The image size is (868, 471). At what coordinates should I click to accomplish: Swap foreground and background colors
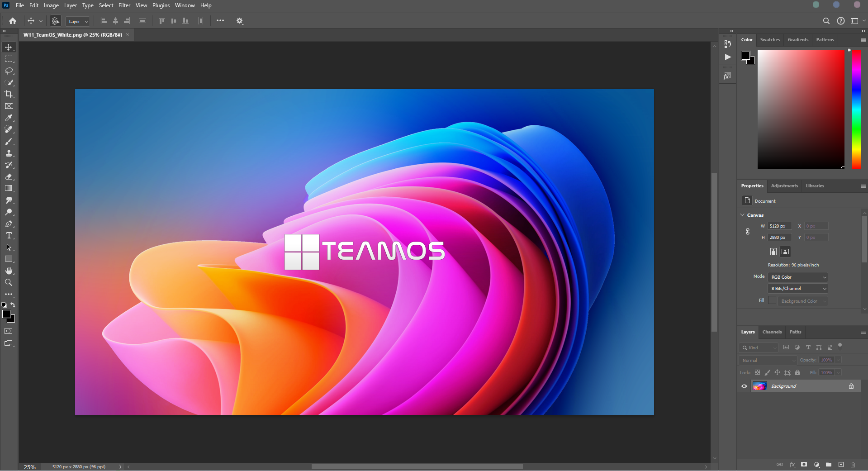coord(13,305)
